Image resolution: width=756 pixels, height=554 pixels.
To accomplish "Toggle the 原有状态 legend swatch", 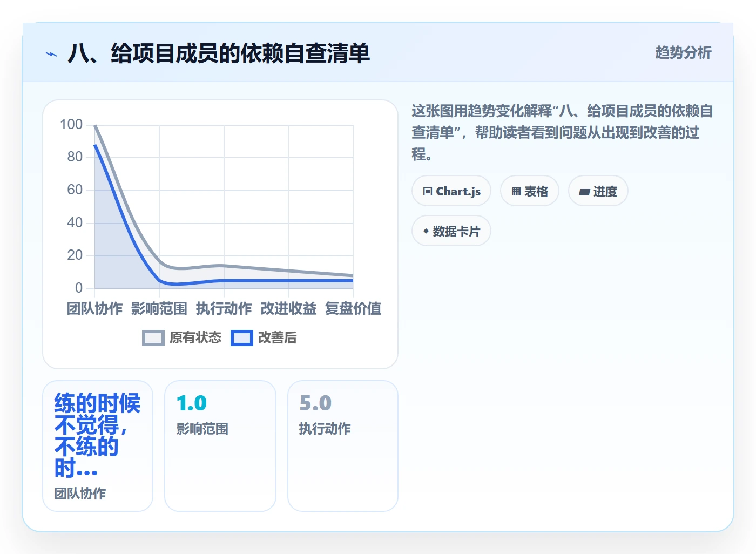I will [153, 338].
